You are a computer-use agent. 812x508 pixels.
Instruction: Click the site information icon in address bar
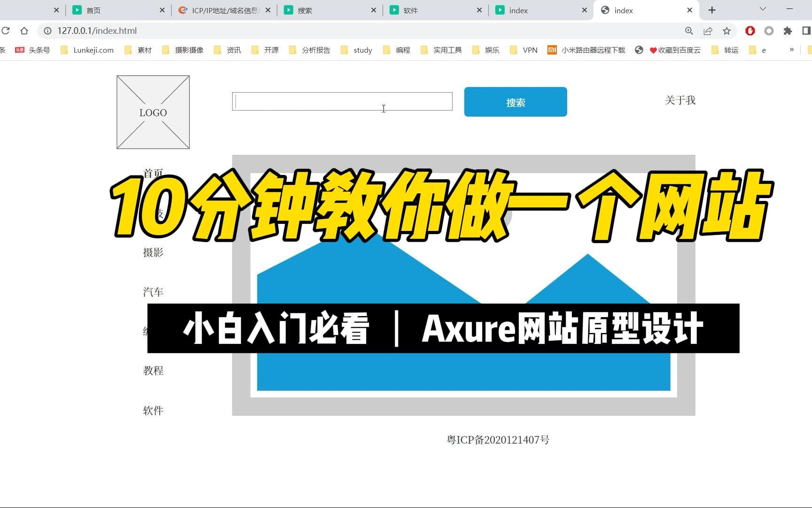click(x=47, y=31)
